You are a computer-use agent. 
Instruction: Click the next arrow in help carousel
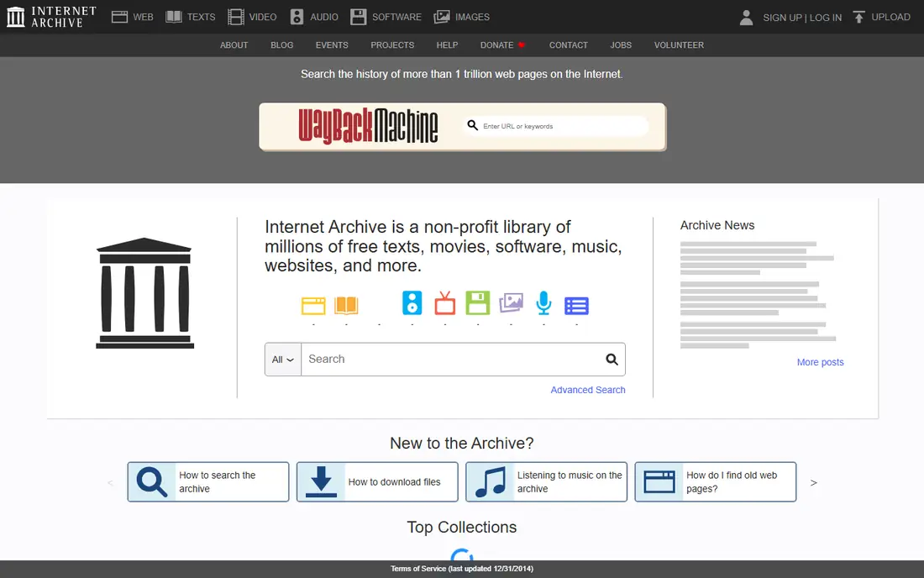pos(814,482)
